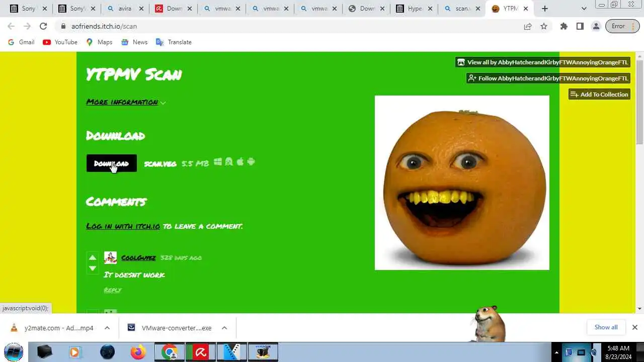This screenshot has width=644, height=362.
Task: Open the Windows Start orb
Action: pyautogui.click(x=14, y=352)
